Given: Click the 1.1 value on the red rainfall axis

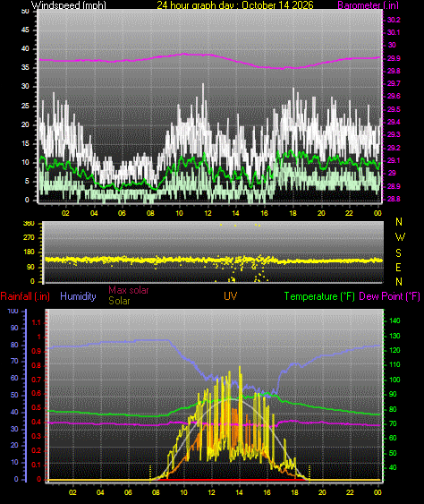Looking at the screenshot, I should tap(37, 322).
